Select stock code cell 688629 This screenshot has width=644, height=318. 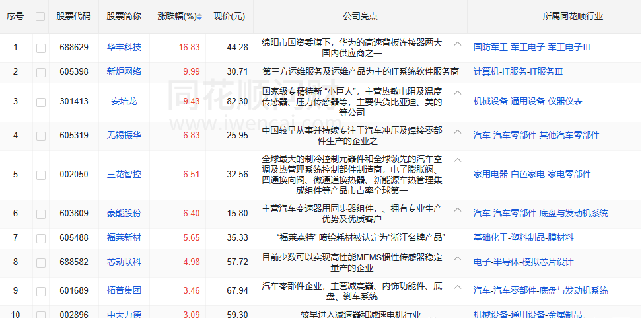click(74, 47)
